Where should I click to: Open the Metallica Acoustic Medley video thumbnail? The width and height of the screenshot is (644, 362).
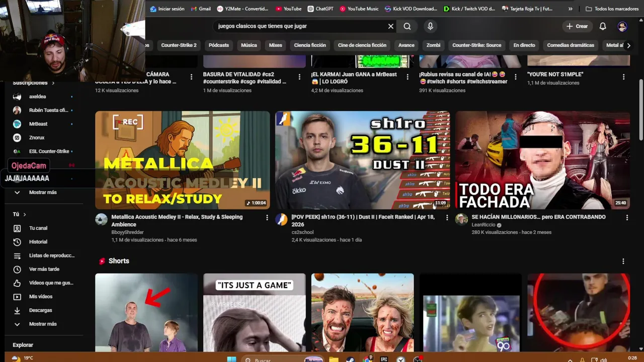[x=183, y=160]
